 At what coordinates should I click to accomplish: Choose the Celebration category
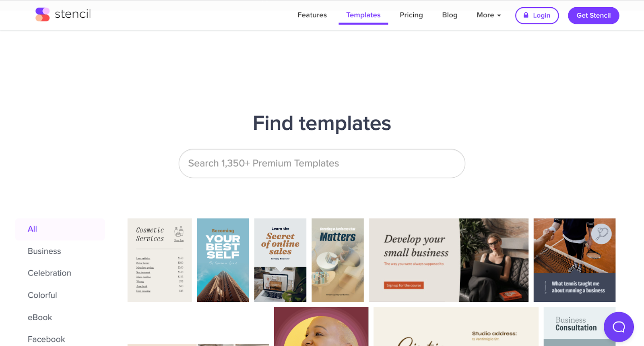pyautogui.click(x=50, y=273)
